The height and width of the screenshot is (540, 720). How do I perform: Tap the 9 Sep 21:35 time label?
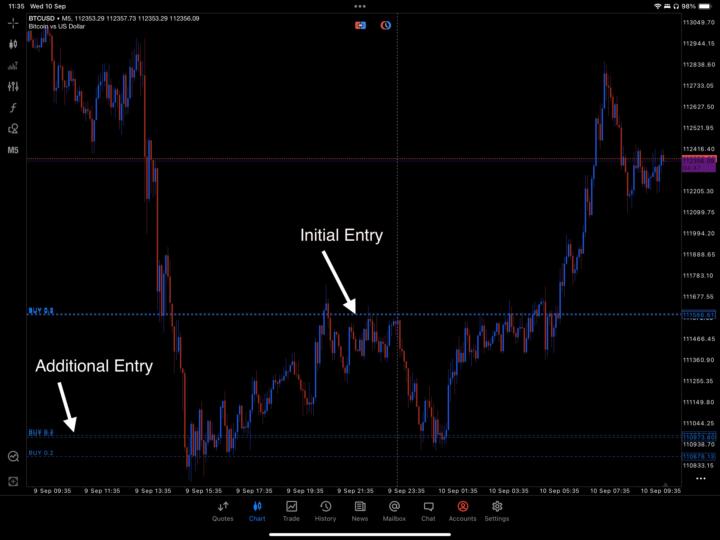(355, 491)
